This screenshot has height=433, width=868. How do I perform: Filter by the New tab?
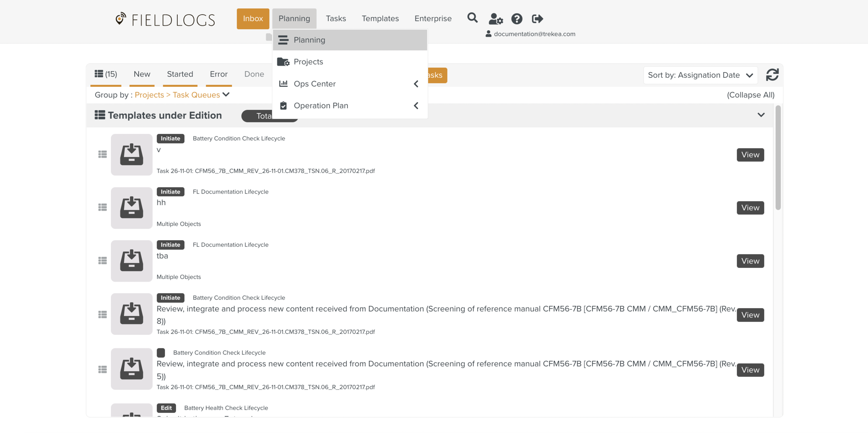point(142,74)
